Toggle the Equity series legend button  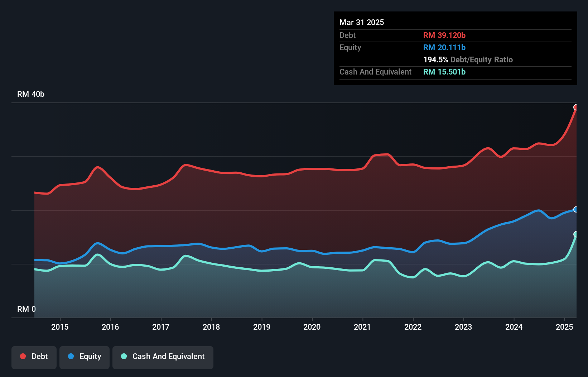85,357
